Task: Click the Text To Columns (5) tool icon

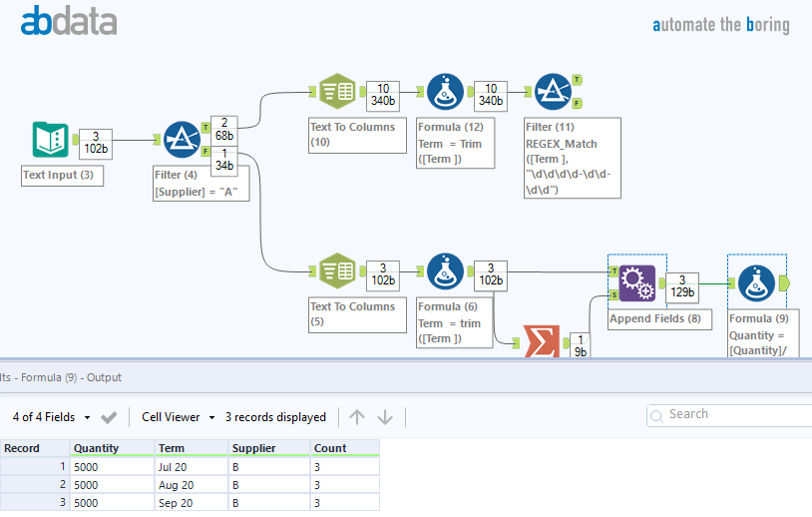Action: pyautogui.click(x=337, y=270)
